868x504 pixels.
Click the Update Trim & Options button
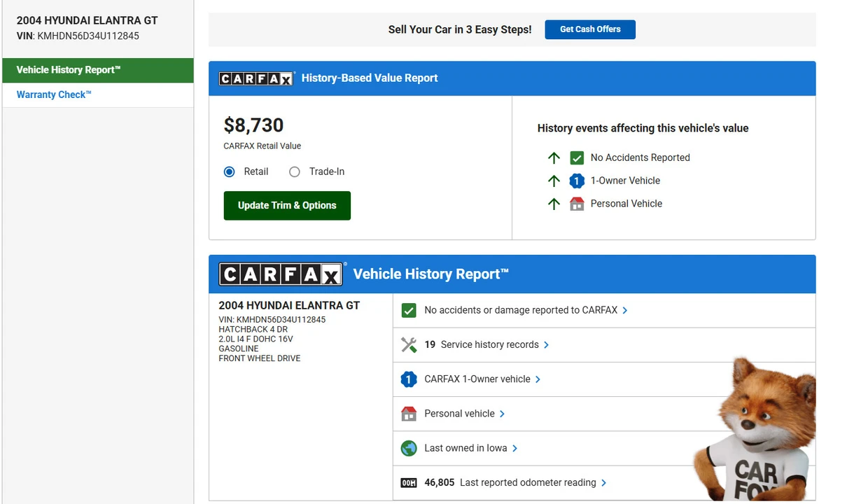click(x=287, y=206)
